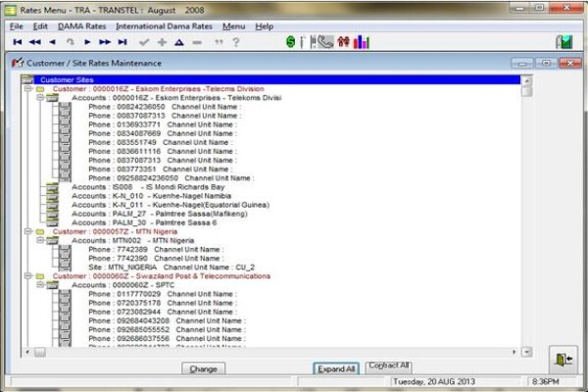
Task: Click the plus add record icon
Action: point(162,42)
